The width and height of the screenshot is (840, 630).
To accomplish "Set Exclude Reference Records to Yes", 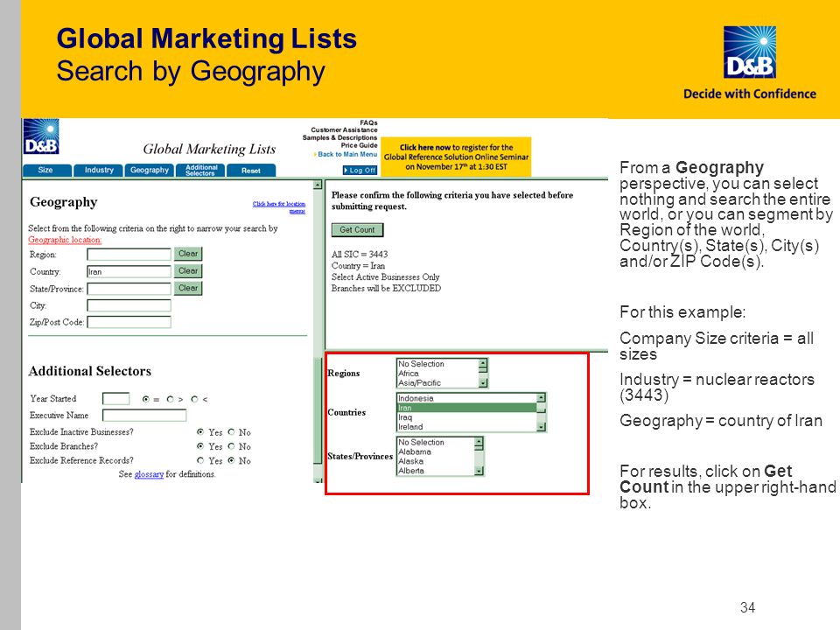I will coord(200,460).
